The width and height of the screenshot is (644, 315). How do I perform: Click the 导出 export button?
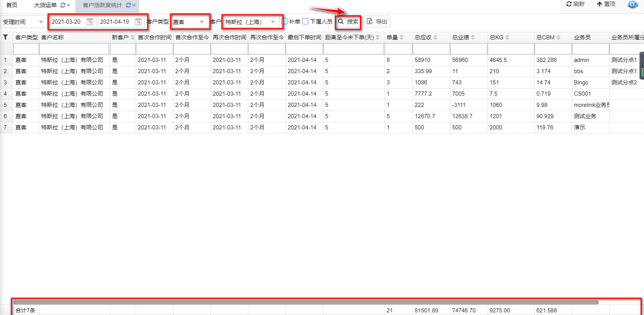(377, 22)
